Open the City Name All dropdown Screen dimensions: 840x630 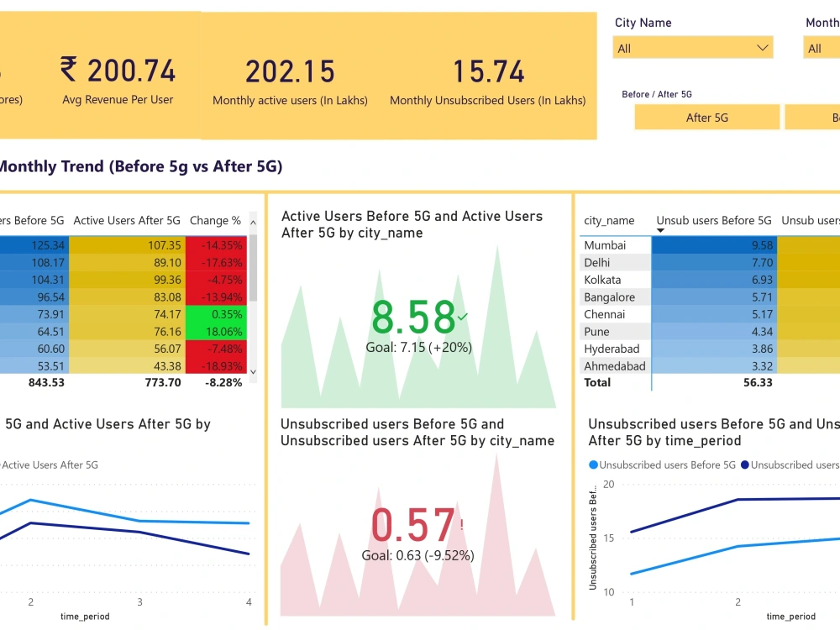692,48
